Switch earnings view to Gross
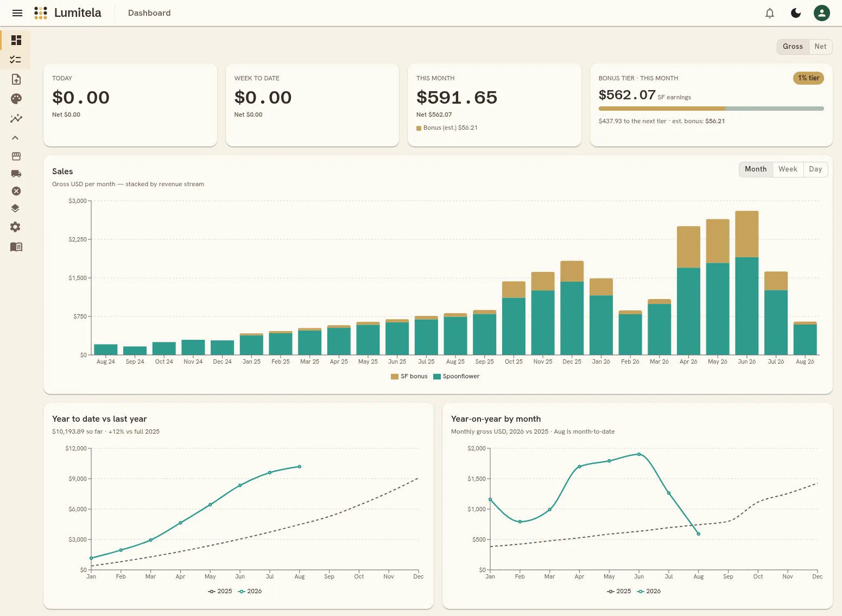 793,47
